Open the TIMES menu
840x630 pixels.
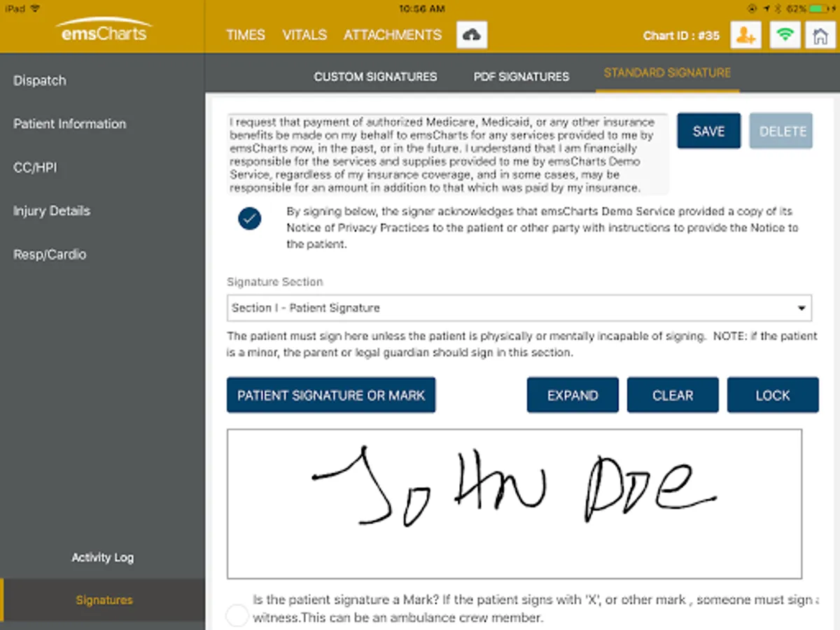246,35
